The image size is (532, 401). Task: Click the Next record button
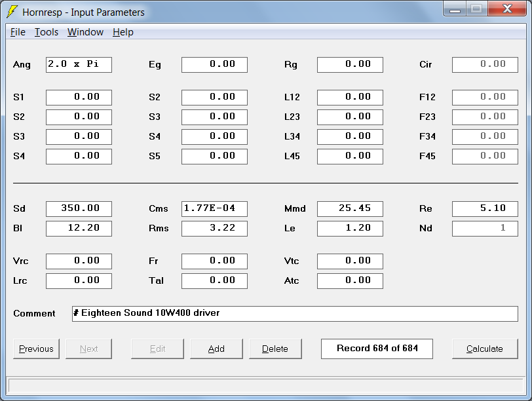88,349
